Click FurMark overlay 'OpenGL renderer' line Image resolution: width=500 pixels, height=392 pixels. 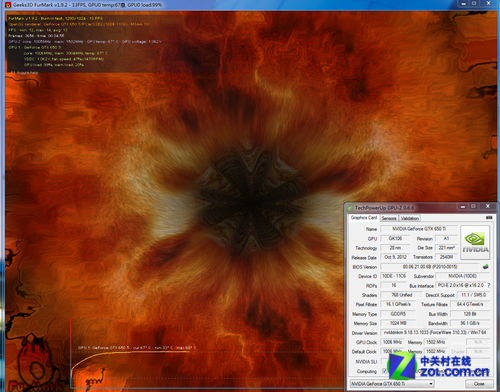point(79,24)
